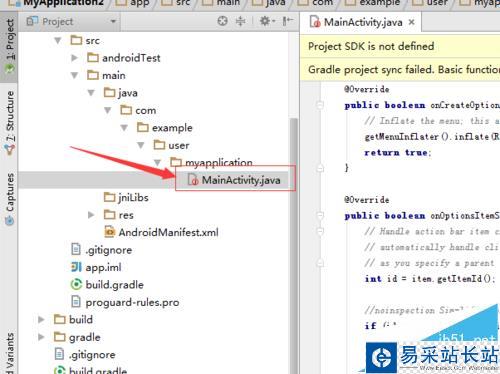The width and height of the screenshot is (500, 374).
Task: Select the example package in tree
Action: [172, 128]
